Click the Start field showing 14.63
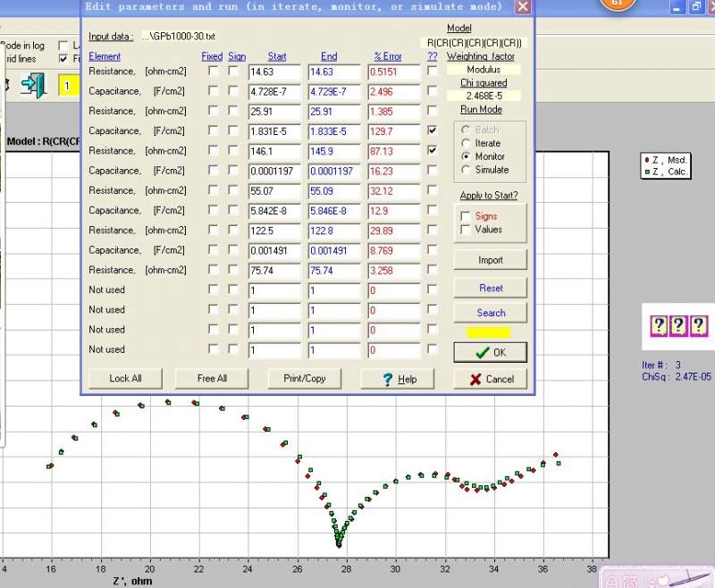Viewport: 715px width, 588px height. [274, 71]
